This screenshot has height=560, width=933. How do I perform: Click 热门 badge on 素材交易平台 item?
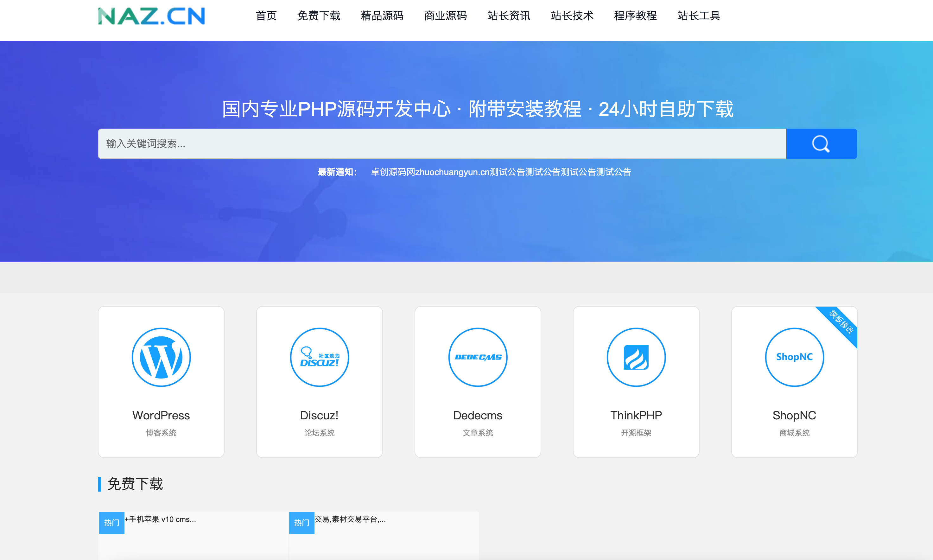coord(302,523)
